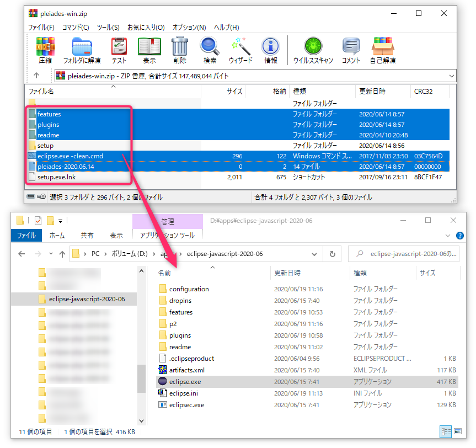This screenshot has height=448, width=476.
Task: Open the ファイル tab in Explorer
Action: [x=26, y=236]
